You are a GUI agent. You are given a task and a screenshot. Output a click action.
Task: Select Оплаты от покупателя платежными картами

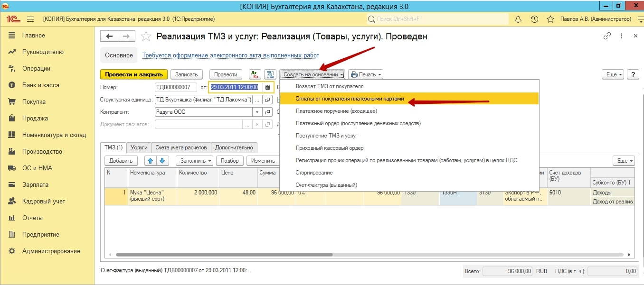[x=350, y=99]
